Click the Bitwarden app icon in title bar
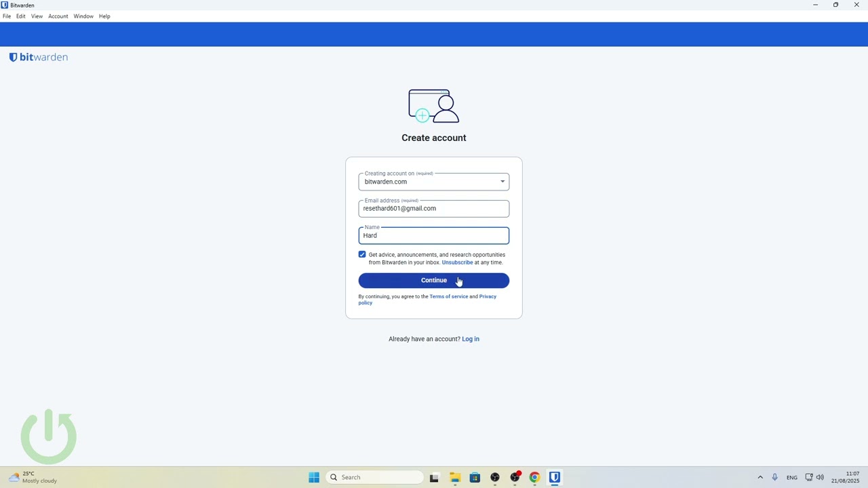 (x=5, y=5)
